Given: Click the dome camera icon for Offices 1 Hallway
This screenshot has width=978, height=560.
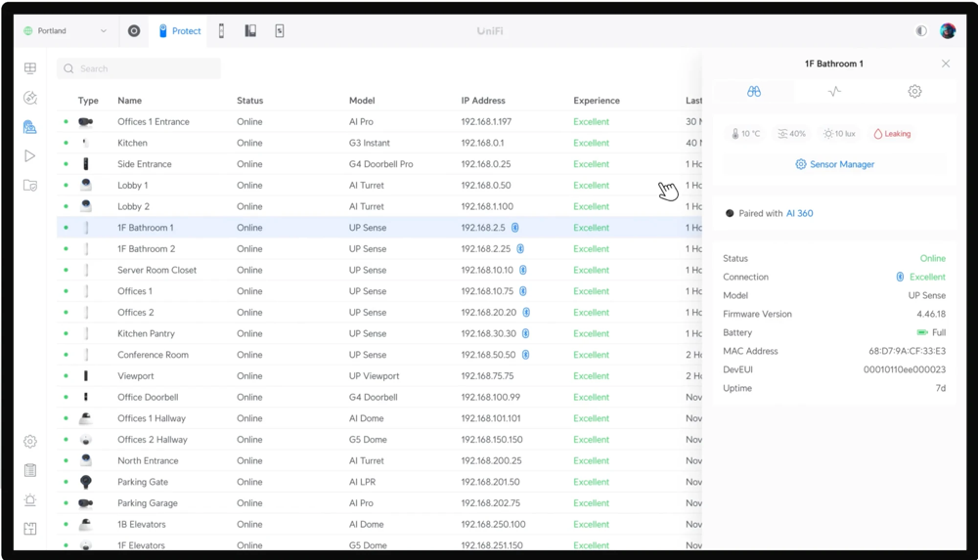Looking at the screenshot, I should click(x=85, y=418).
